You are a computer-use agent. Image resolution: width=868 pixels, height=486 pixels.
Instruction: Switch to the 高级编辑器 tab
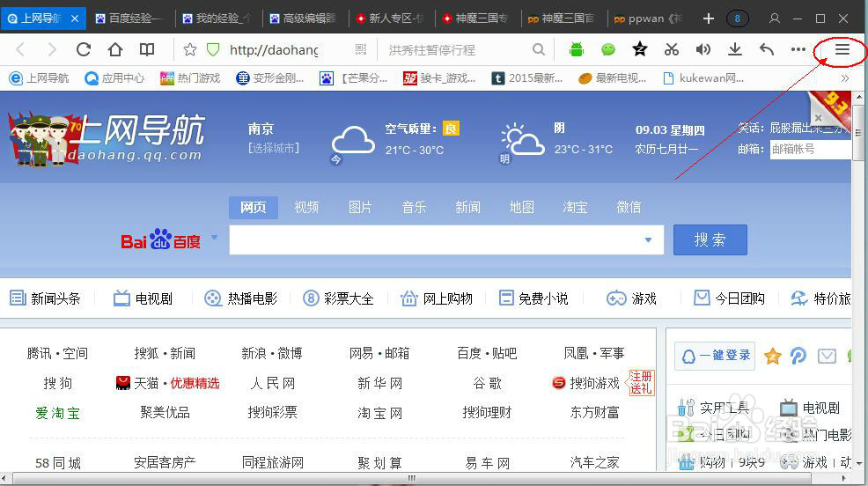(304, 18)
